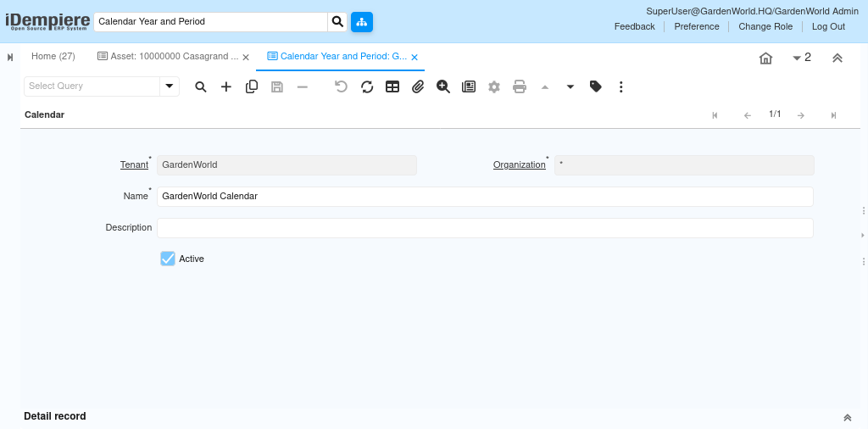Click the Description input field

point(485,228)
